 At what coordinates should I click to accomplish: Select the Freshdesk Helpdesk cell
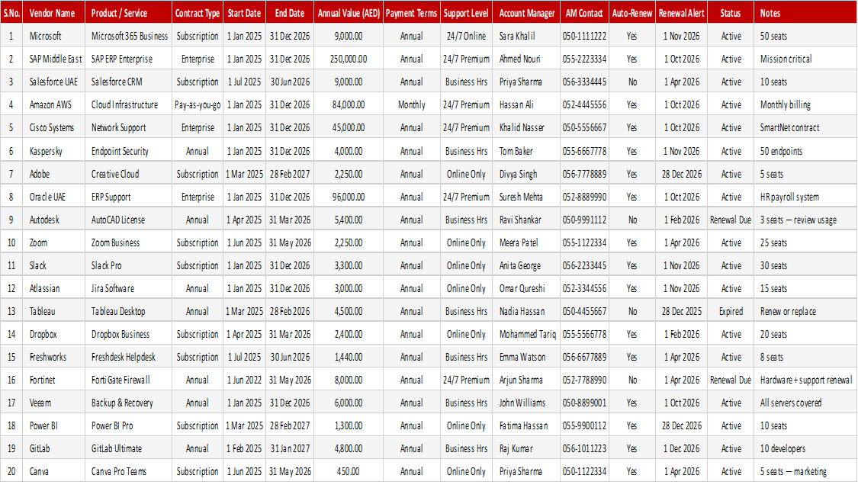point(128,358)
